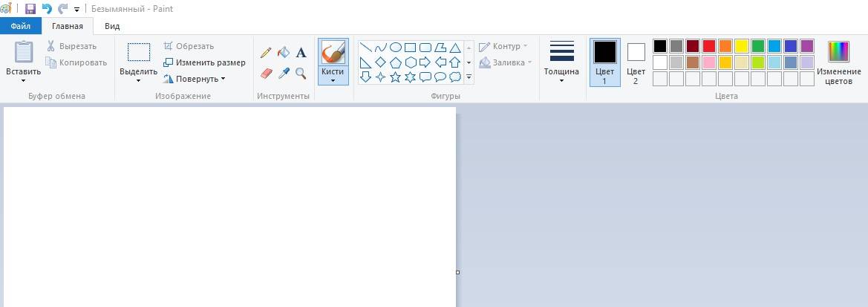Click the Save icon in the title bar
868x307 pixels.
tap(30, 9)
